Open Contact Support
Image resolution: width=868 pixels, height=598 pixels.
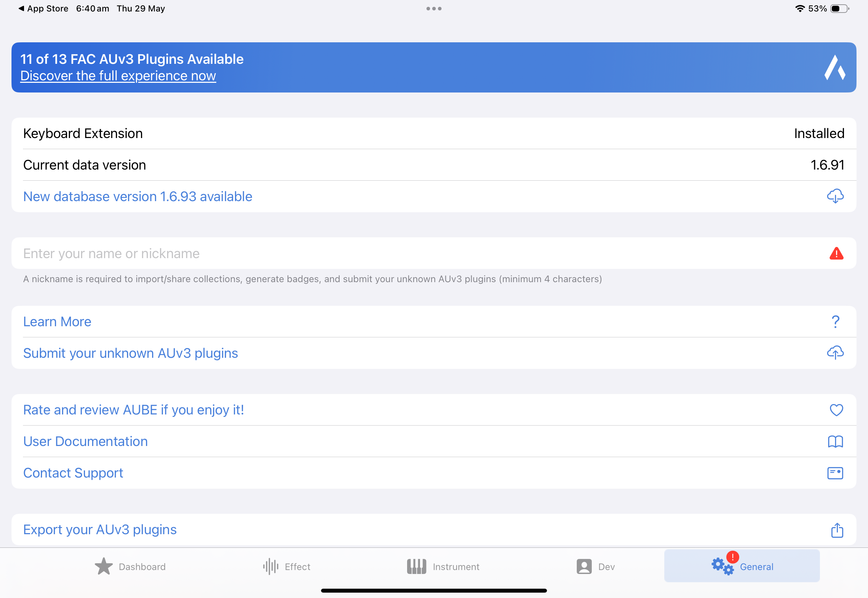(x=73, y=473)
